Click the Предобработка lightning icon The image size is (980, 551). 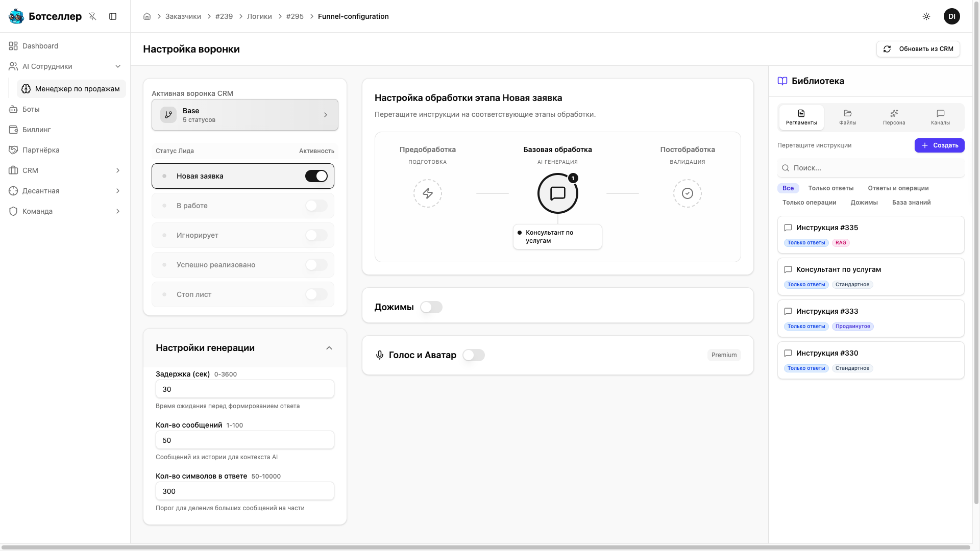[428, 193]
